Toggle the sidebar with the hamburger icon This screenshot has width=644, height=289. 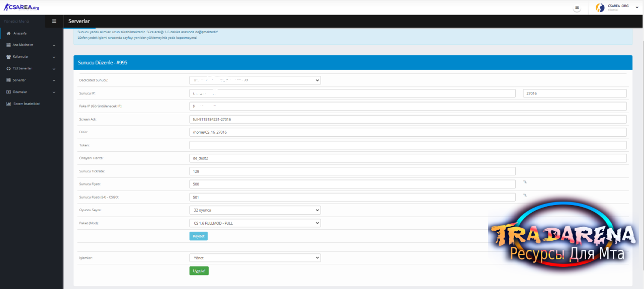tap(54, 21)
